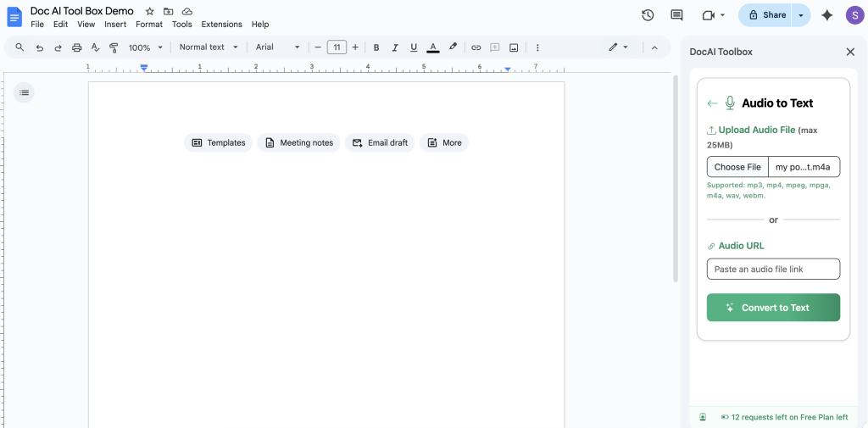The width and height of the screenshot is (868, 428).
Task: Toggle underline formatting
Action: 414,47
